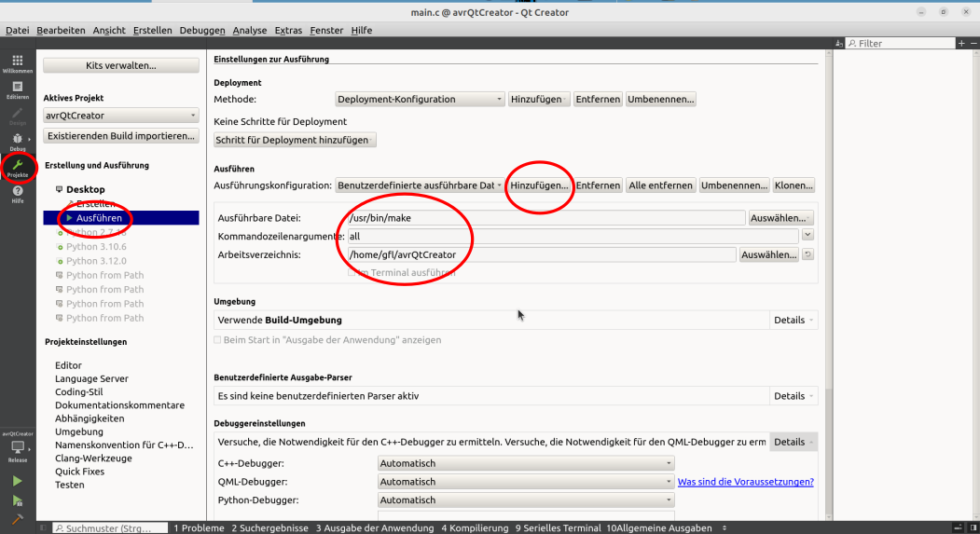Expand Ausgabe-Parser Details
980x534 pixels.
tap(794, 396)
